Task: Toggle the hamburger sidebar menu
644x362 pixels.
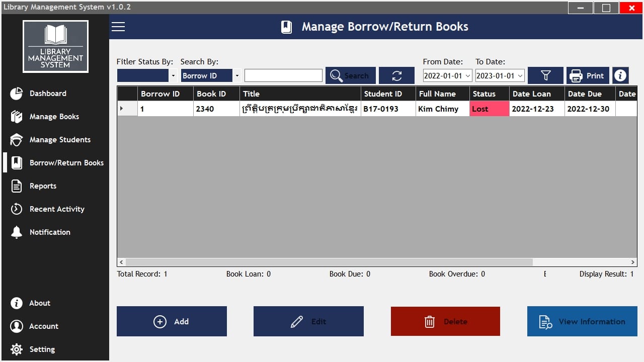Action: pyautogui.click(x=118, y=27)
